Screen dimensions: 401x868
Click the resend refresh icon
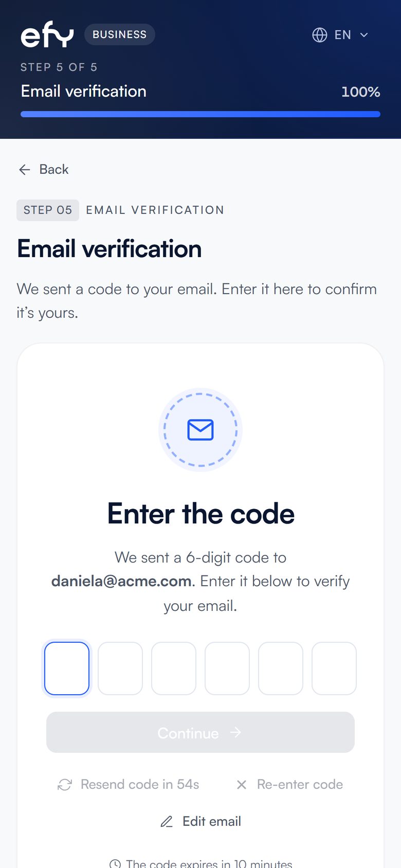coord(65,785)
